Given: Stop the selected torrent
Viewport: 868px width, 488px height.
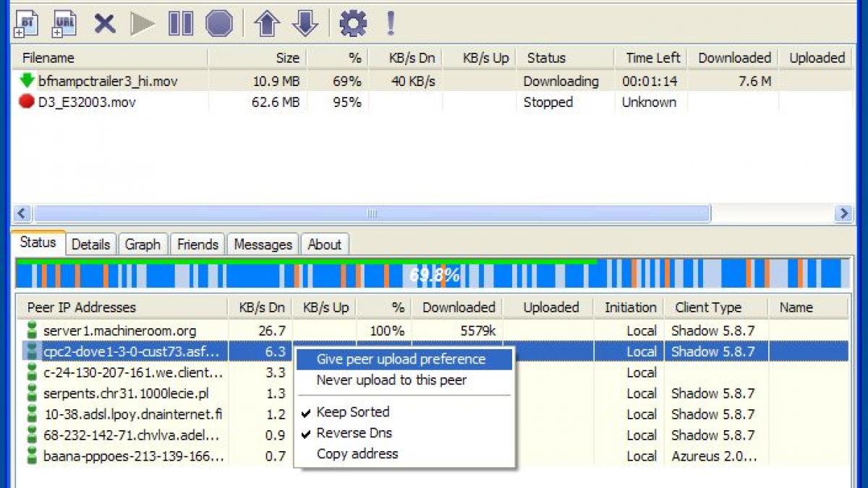Looking at the screenshot, I should pos(219,22).
